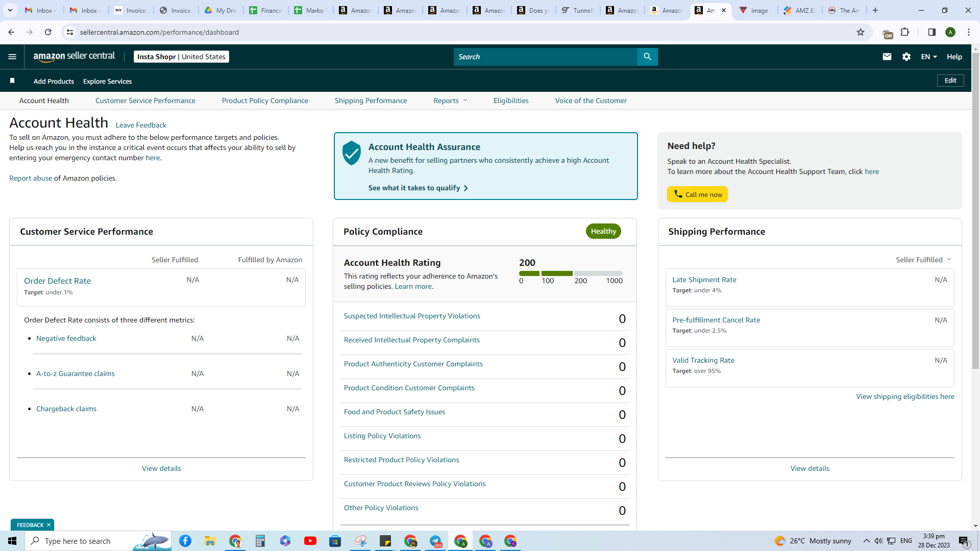Reload the page with the refresh icon
This screenshot has height=551, width=980.
[x=48, y=32]
